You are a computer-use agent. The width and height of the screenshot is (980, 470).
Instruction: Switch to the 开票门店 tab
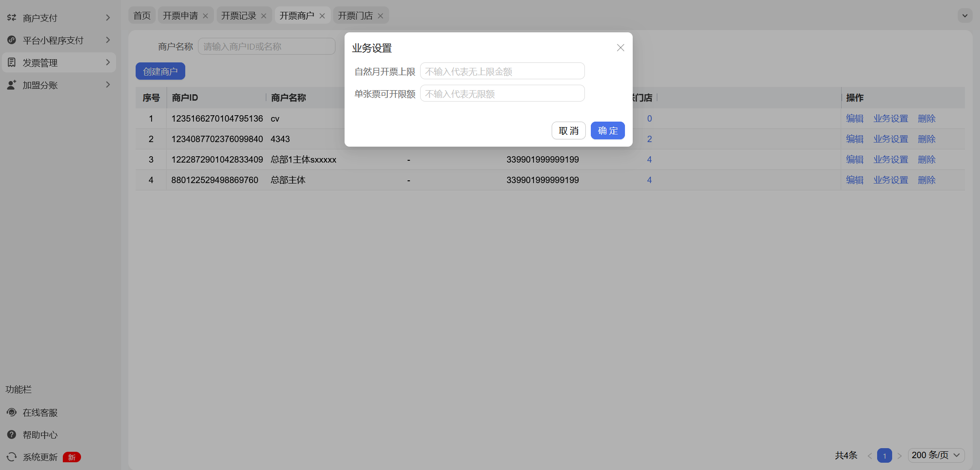355,15
